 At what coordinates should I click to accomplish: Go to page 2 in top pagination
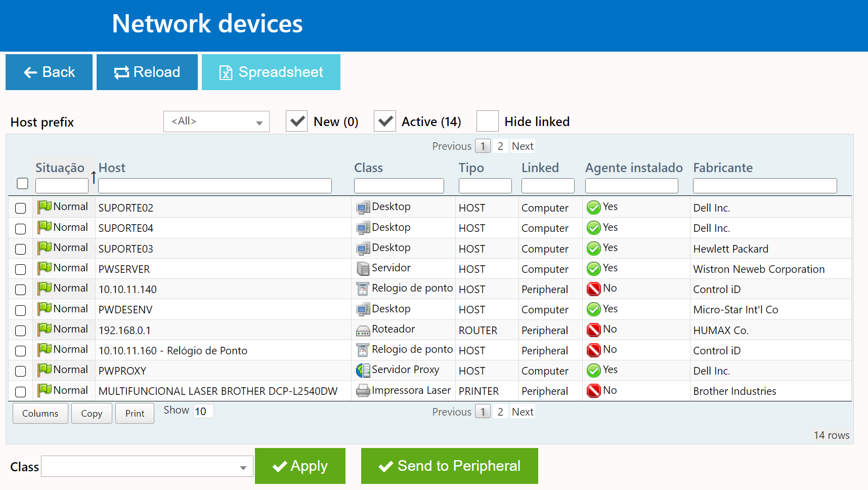[500, 146]
